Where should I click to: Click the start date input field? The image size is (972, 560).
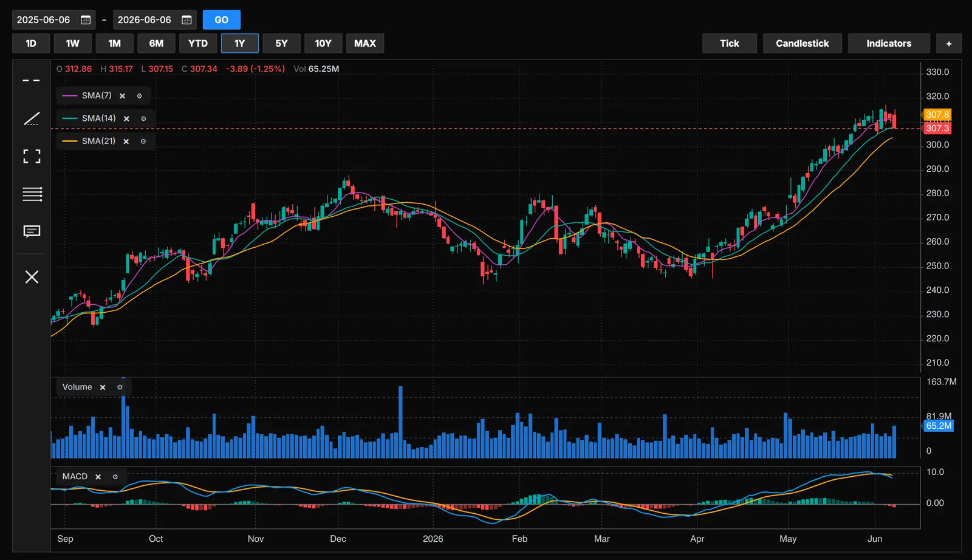(x=53, y=20)
